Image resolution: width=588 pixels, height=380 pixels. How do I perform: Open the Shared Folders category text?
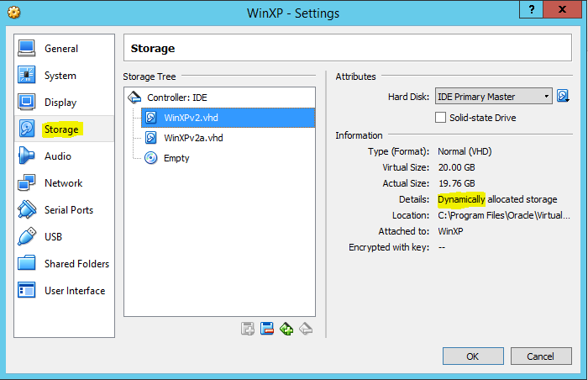77,264
